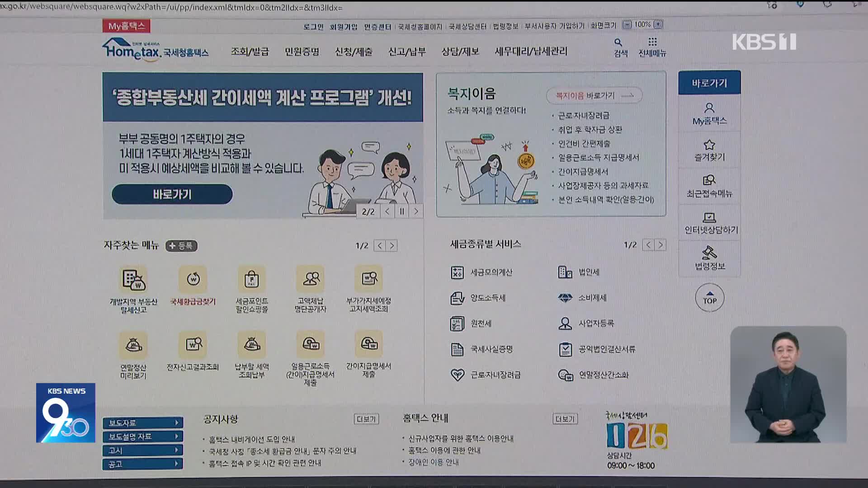Click the My홈택스 red tab
The width and height of the screenshot is (868, 488).
(126, 26)
